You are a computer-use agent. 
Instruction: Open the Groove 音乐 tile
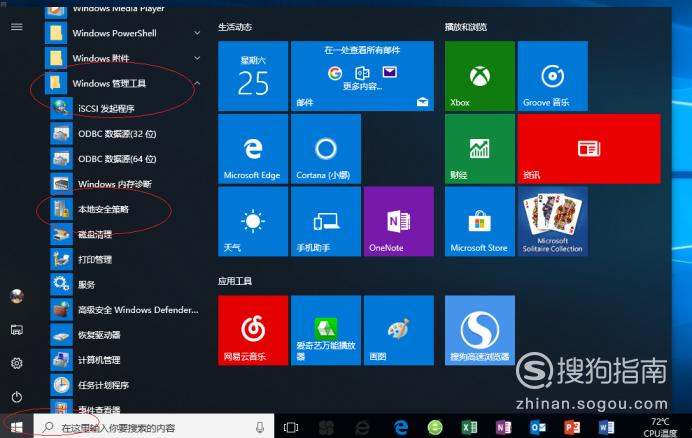click(553, 76)
